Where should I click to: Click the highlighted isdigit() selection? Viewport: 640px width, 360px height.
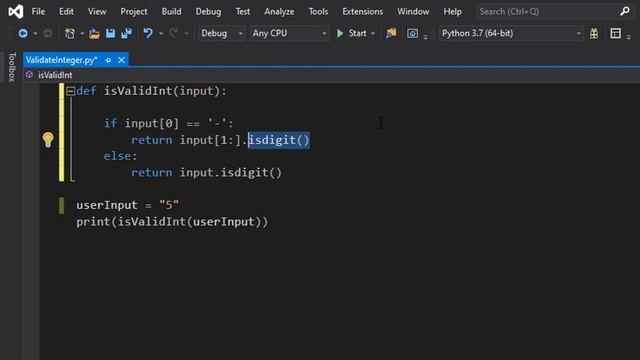[279, 140]
